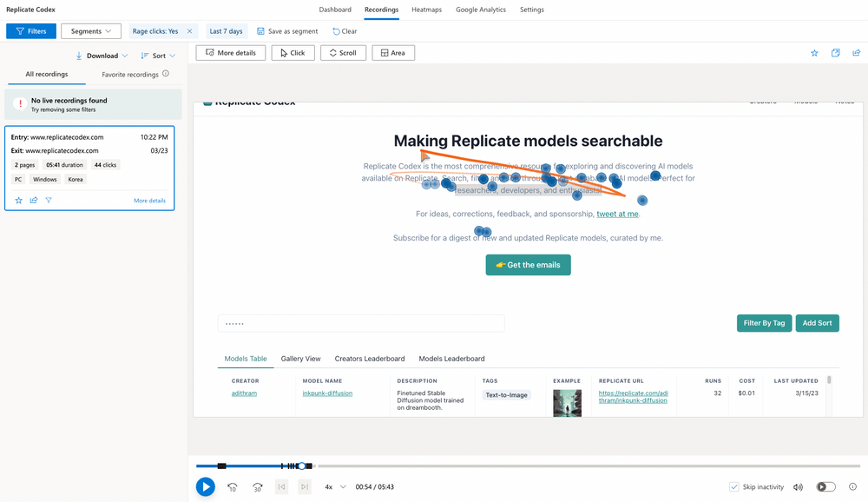Go to the Dashboard tab
Viewport: 868px width, 502px height.
(x=335, y=10)
